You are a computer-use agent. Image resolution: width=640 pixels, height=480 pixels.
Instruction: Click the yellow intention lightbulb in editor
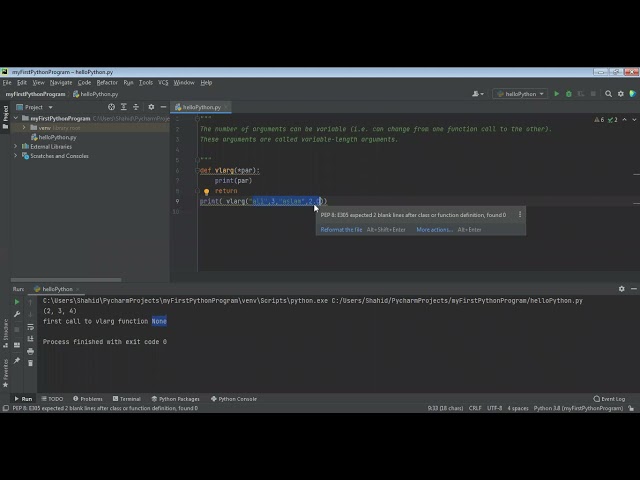click(207, 191)
